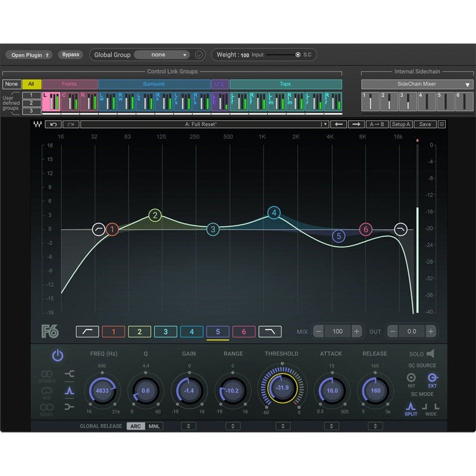The width and height of the screenshot is (476, 476).
Task: Expand the A: Full Reset preset dropdown
Action: (325, 124)
